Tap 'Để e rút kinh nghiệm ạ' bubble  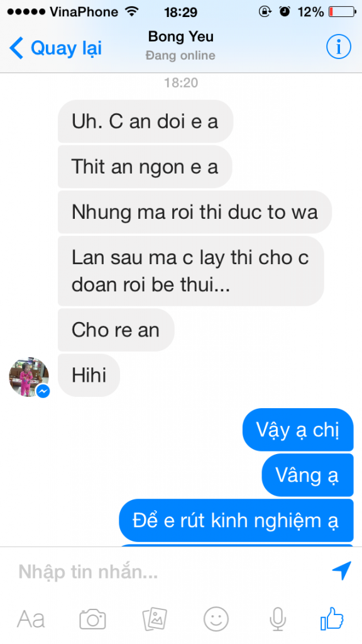(236, 520)
